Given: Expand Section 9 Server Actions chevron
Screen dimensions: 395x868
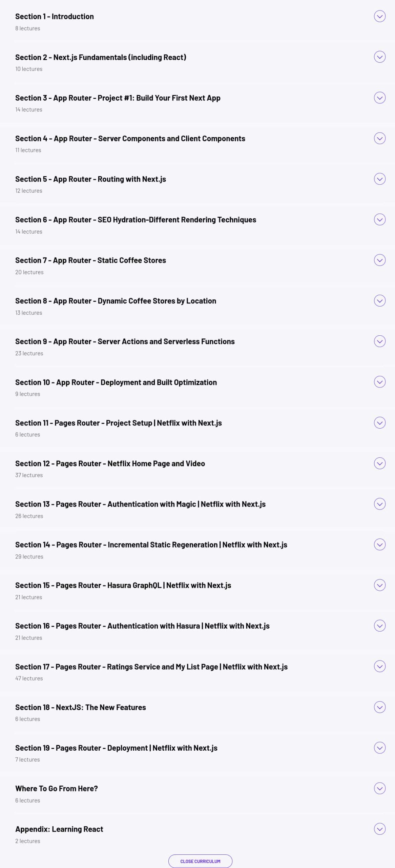Looking at the screenshot, I should click(x=379, y=341).
